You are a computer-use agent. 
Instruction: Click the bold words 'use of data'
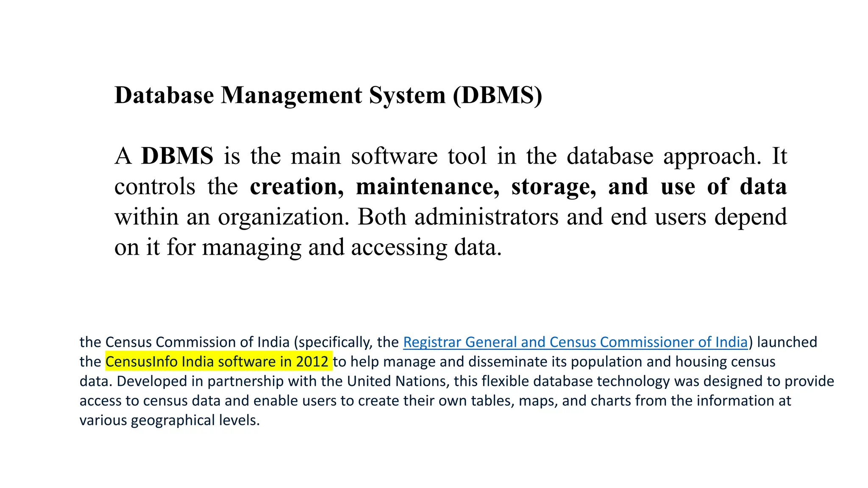pos(723,186)
